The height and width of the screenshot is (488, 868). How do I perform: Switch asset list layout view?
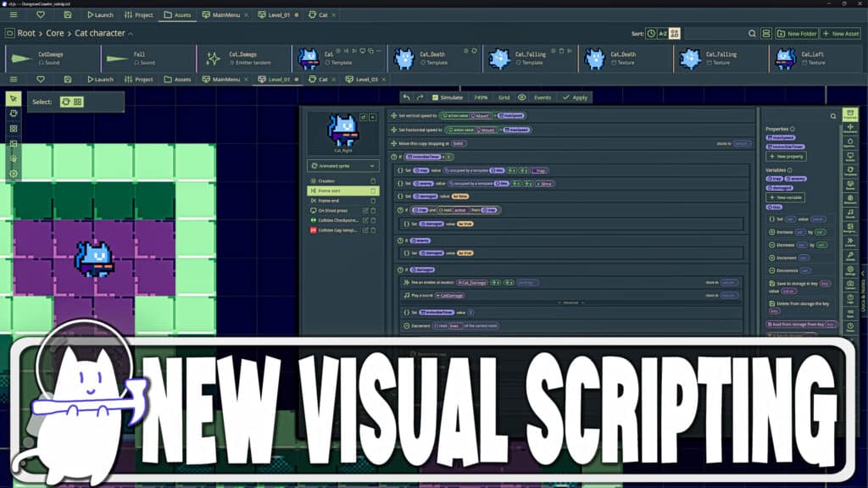click(x=766, y=34)
